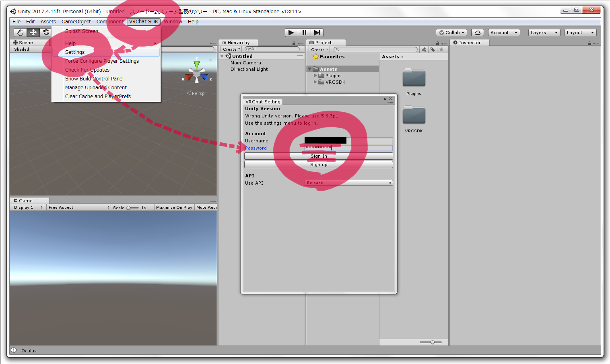
Task: Select the Move tool in the toolbar
Action: coord(33,33)
